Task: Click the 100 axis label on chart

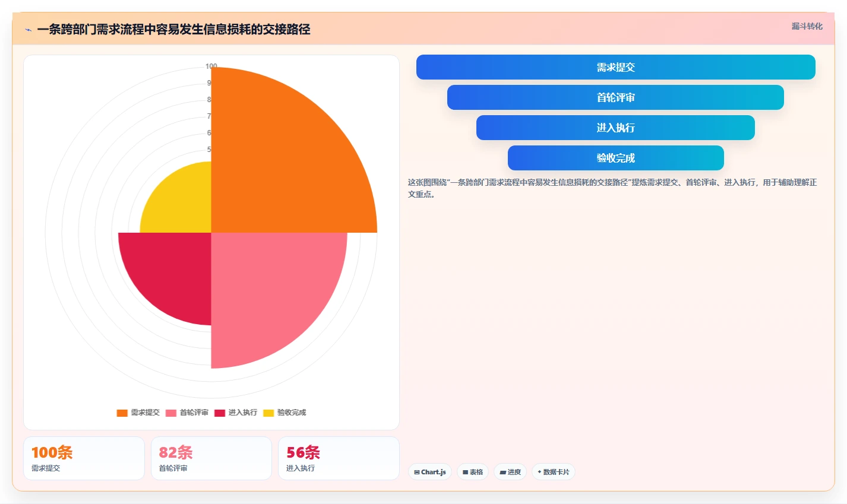Action: (x=211, y=66)
